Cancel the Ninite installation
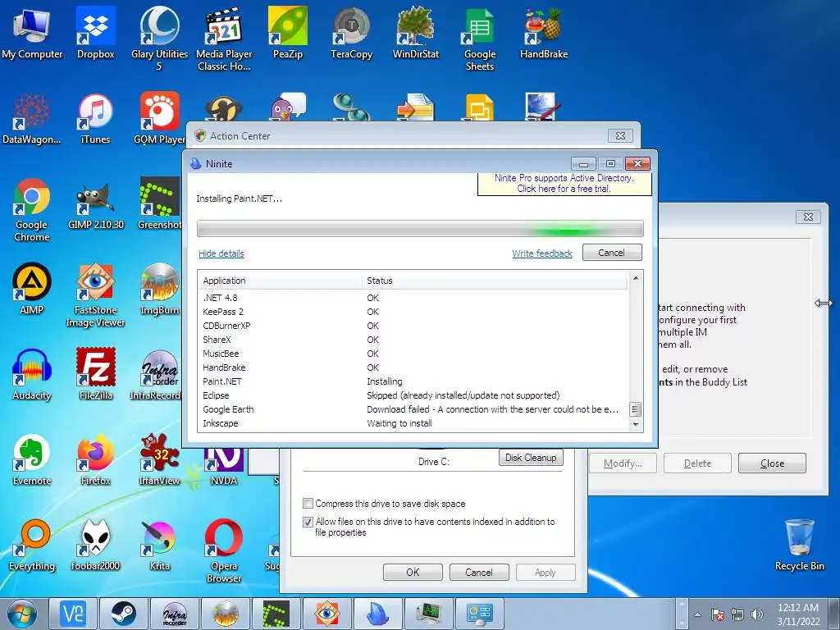Screen dimensions: 840x630 (612, 253)
